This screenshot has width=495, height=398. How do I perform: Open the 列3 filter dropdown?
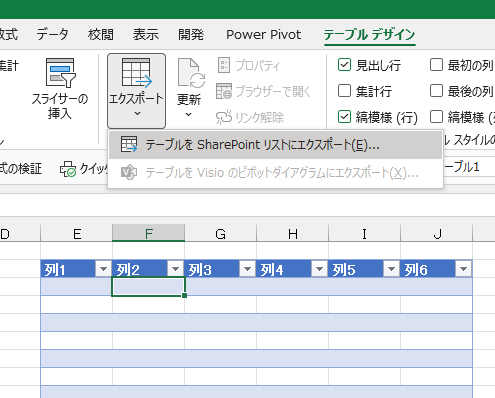(247, 269)
